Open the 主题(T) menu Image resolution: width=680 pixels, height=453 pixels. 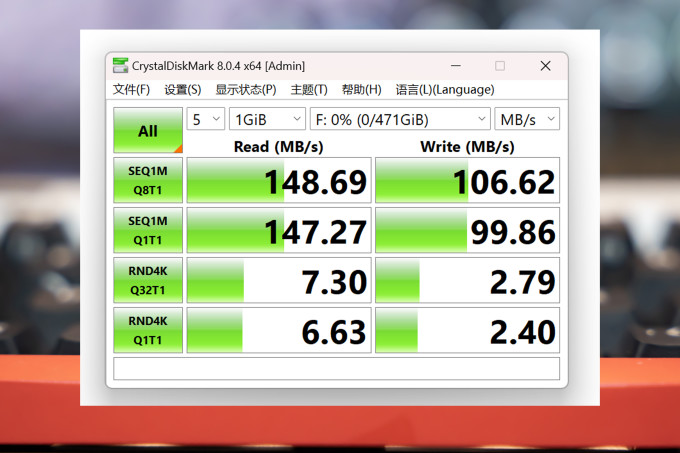tap(309, 90)
